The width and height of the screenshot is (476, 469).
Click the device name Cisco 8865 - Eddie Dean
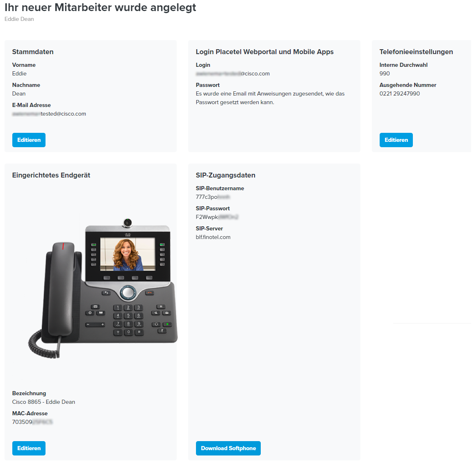click(43, 402)
